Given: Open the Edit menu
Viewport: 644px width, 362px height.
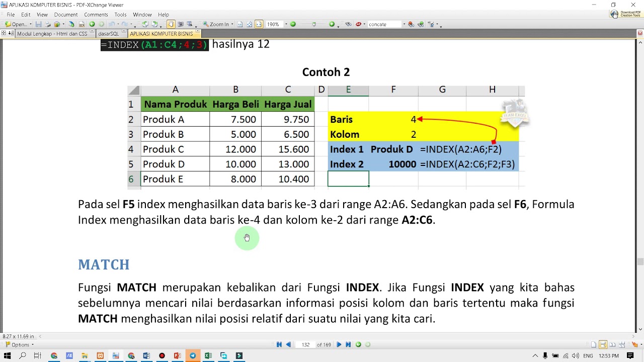Looking at the screenshot, I should pyautogui.click(x=26, y=15).
